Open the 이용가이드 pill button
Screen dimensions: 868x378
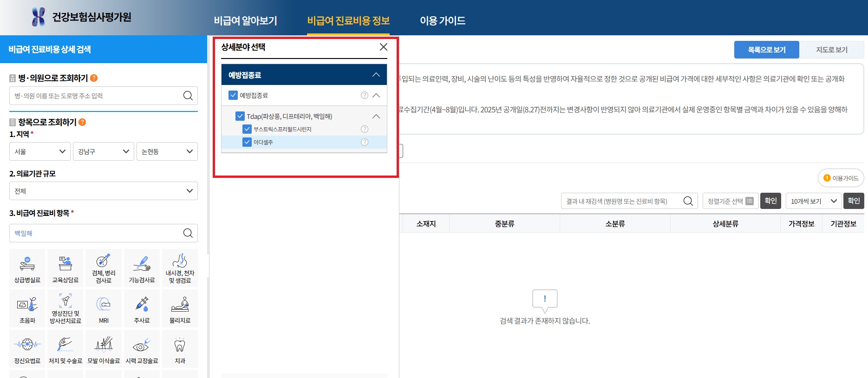tap(841, 178)
